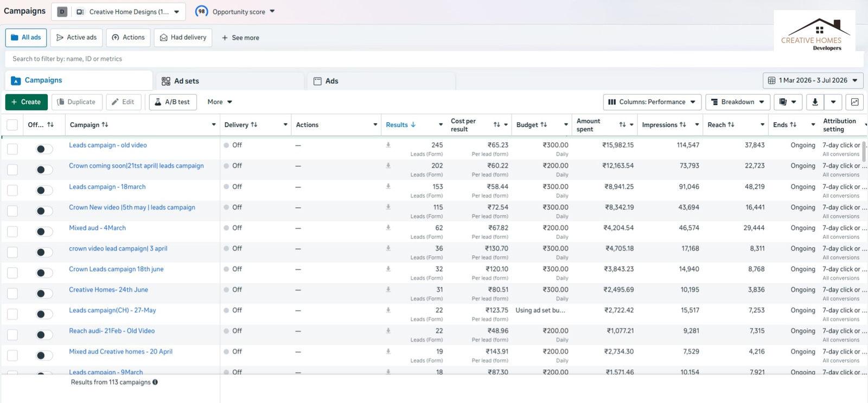Open Columns: Performance dropdown
868x403 pixels.
(652, 102)
